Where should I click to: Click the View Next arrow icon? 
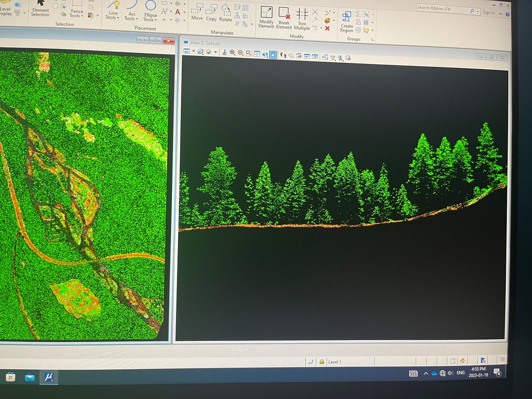pos(314,56)
